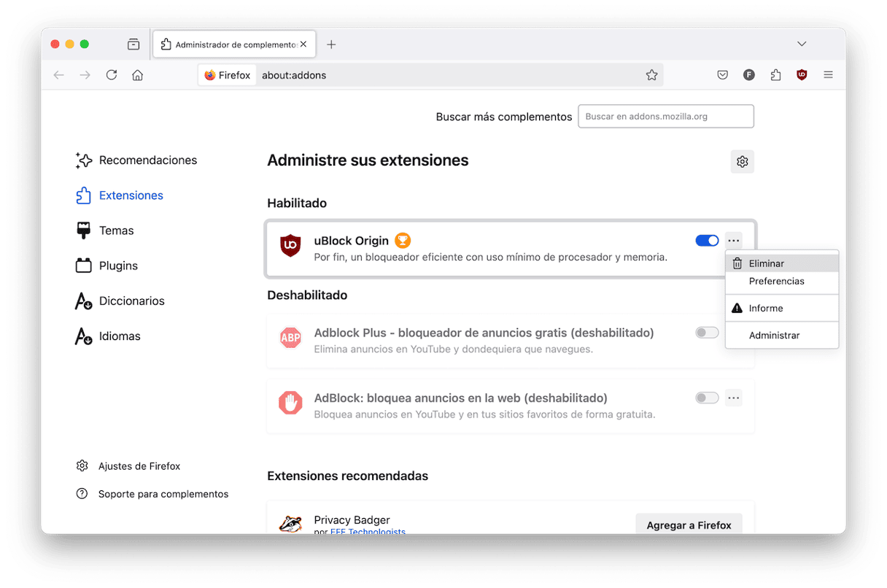Click the Deshabilitado section heading
The height and width of the screenshot is (588, 887).
coord(307,295)
